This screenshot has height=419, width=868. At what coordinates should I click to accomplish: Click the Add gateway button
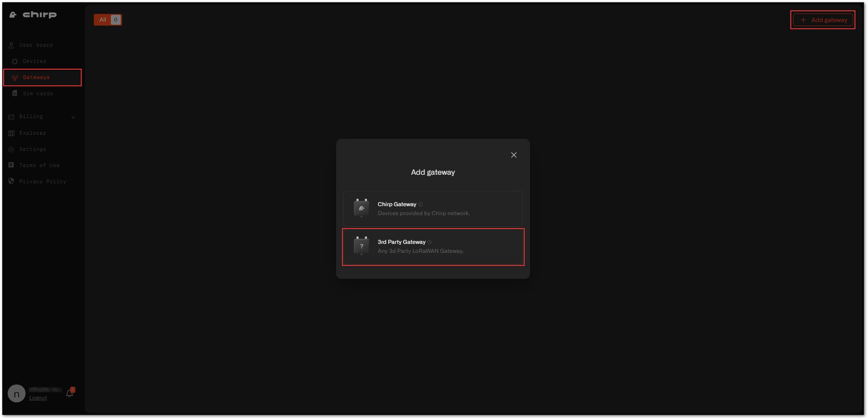823,20
